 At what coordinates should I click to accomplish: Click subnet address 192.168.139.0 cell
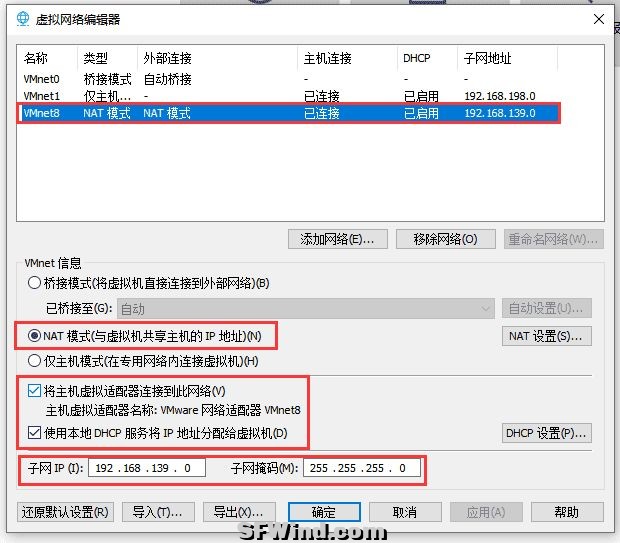click(x=500, y=113)
